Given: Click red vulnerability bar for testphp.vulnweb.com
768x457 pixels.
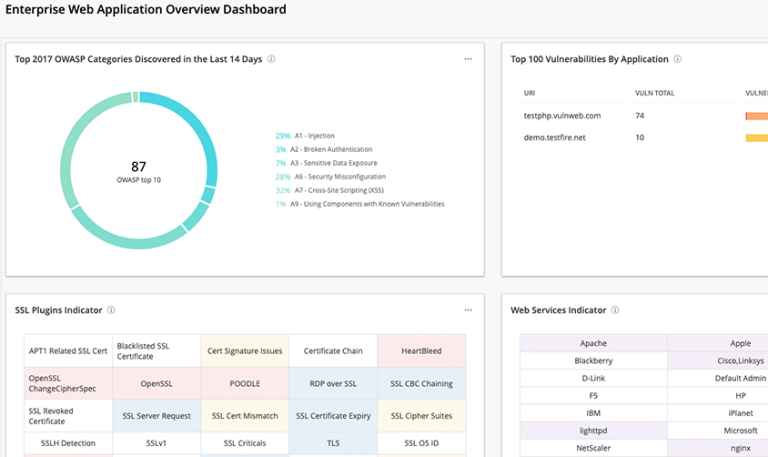Looking at the screenshot, I should point(756,116).
